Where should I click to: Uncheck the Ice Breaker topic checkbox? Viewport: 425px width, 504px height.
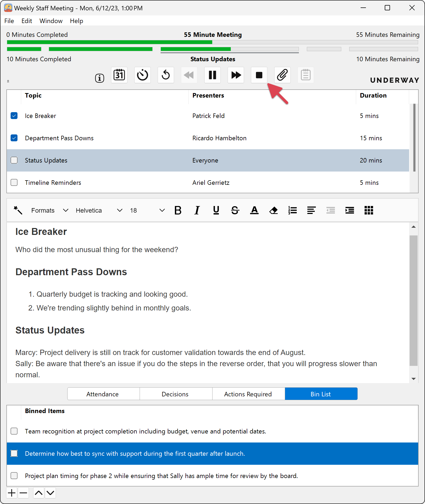pyautogui.click(x=14, y=116)
